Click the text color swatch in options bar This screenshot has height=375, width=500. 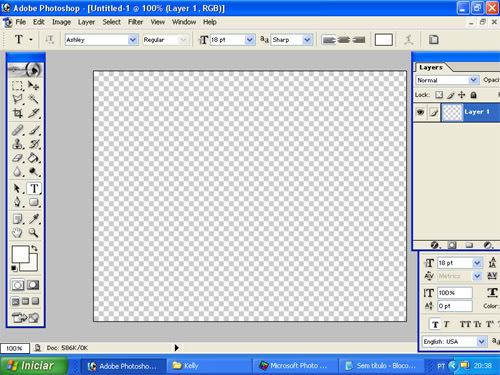pos(383,40)
